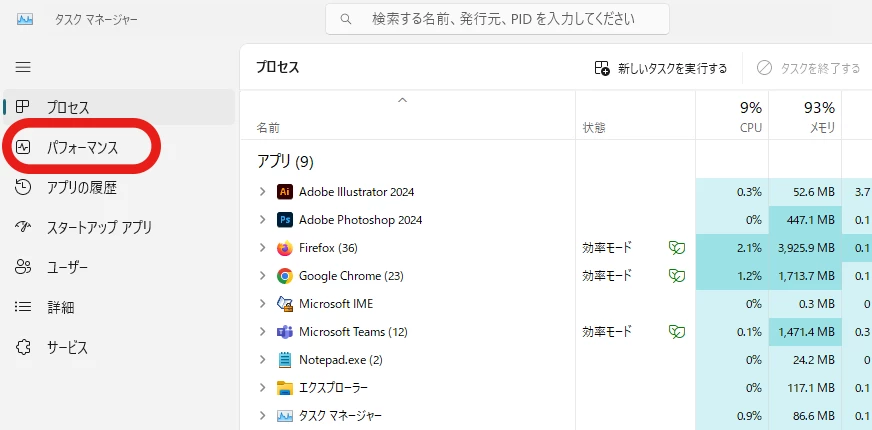Open the パフォーマンス page
872x430 pixels.
coord(119,147)
